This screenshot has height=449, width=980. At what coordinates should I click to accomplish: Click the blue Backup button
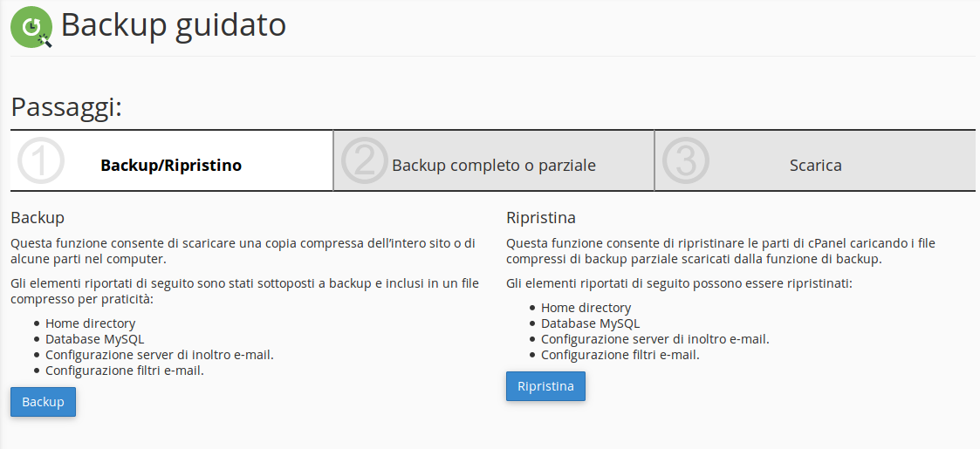(43, 402)
